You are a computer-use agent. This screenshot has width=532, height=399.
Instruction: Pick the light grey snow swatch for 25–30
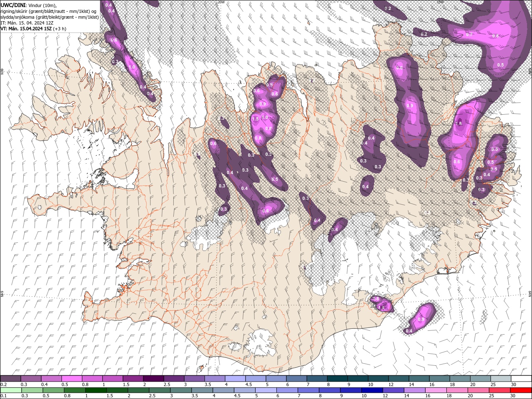[500, 379]
